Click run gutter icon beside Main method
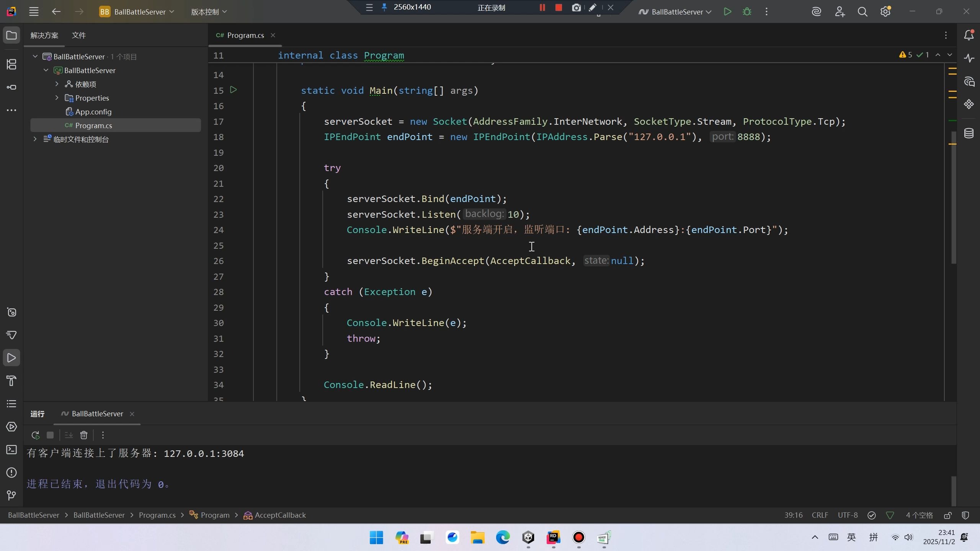This screenshot has height=551, width=980. tap(233, 90)
